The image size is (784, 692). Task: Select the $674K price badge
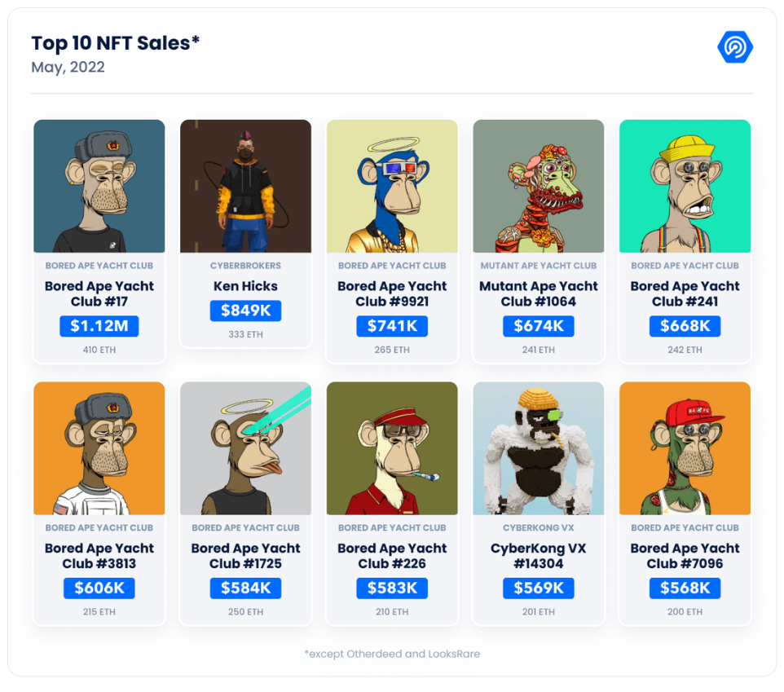[538, 326]
